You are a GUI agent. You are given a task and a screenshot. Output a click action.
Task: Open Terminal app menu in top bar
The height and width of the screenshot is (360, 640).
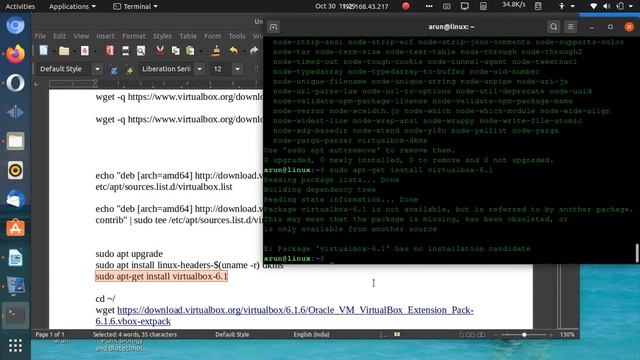(135, 6)
